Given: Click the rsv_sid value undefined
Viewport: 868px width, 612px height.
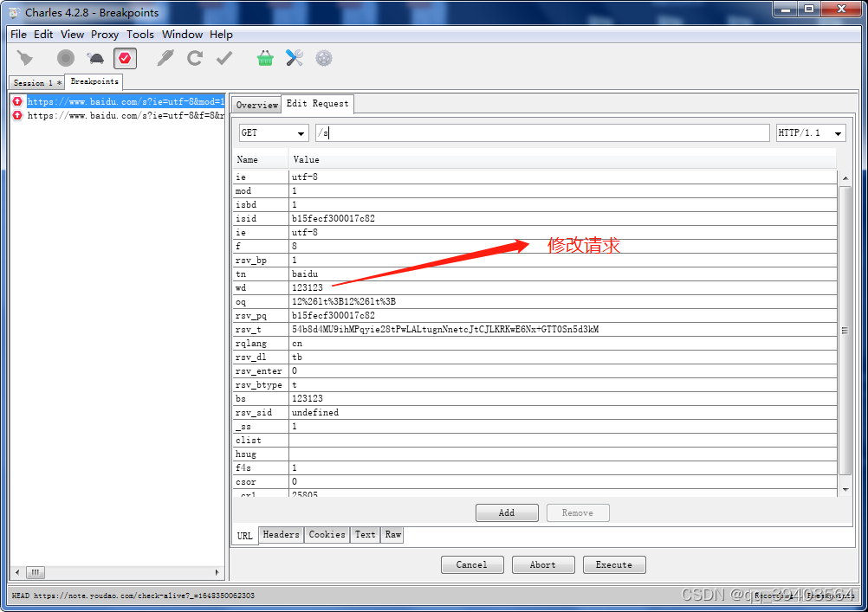Looking at the screenshot, I should [563, 412].
